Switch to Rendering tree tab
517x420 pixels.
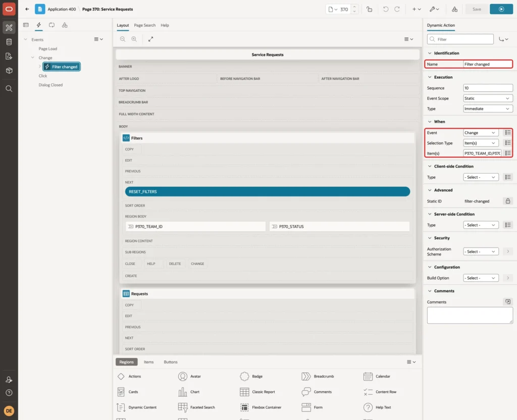coord(26,25)
